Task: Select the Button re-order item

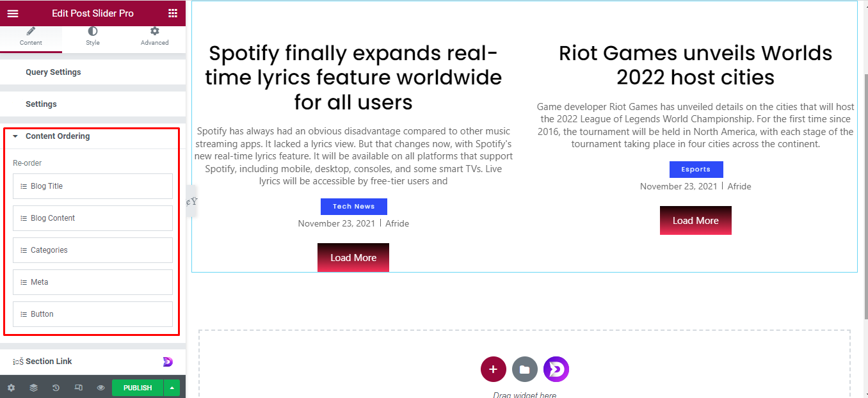Action: pyautogui.click(x=93, y=314)
